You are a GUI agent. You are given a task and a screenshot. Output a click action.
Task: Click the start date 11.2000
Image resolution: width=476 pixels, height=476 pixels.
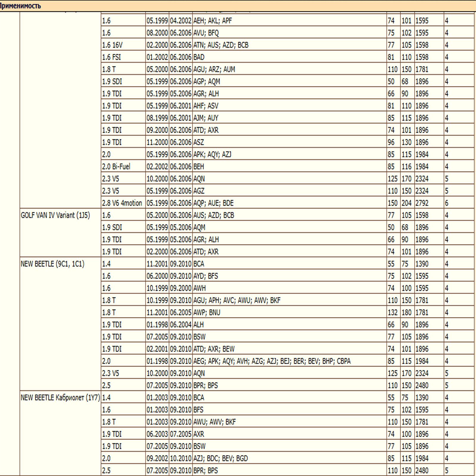coord(157,143)
